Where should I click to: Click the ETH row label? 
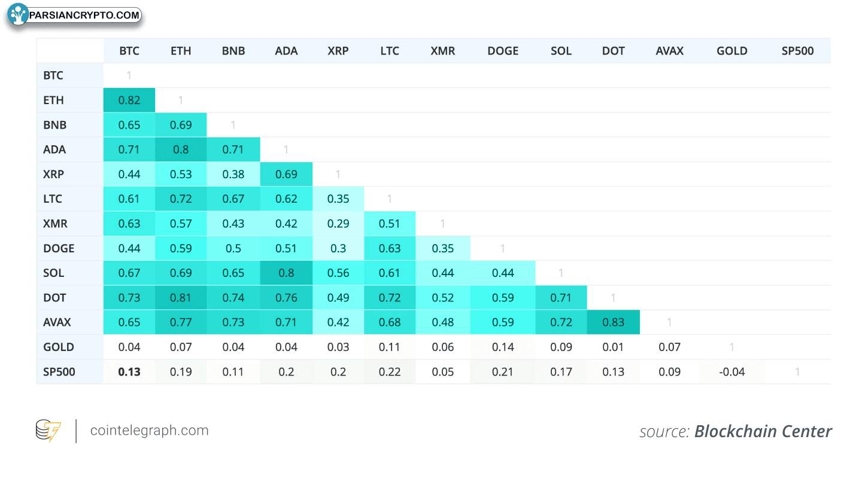click(70, 100)
